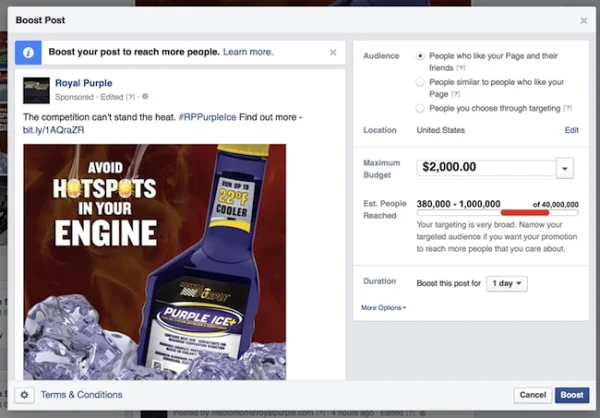Open the Royal Purple page link
600x418 pixels.
click(x=84, y=83)
